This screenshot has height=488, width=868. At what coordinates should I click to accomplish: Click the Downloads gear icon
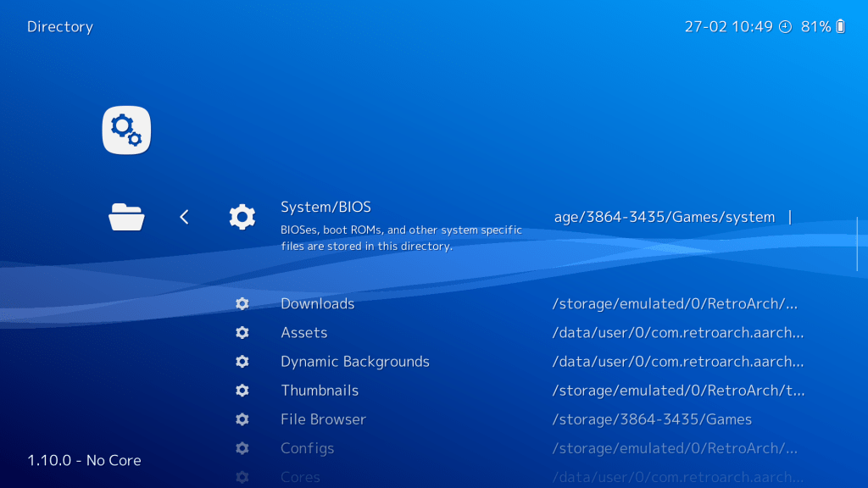pos(242,303)
